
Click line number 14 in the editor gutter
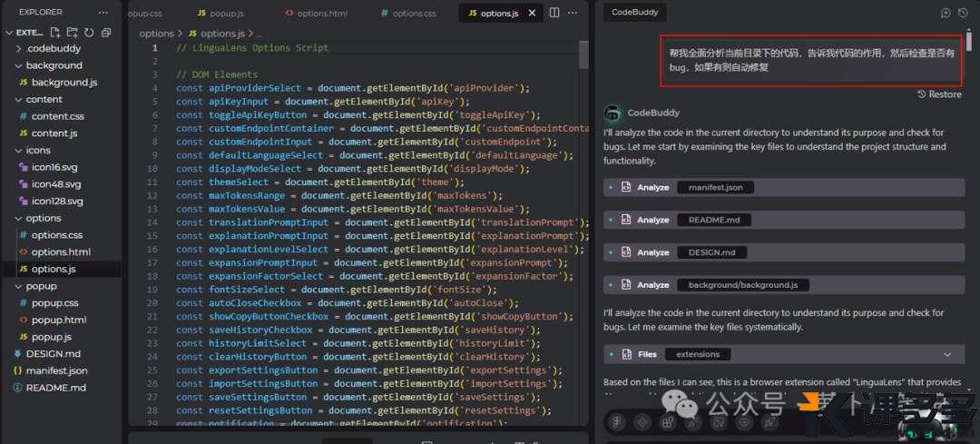tap(153, 222)
